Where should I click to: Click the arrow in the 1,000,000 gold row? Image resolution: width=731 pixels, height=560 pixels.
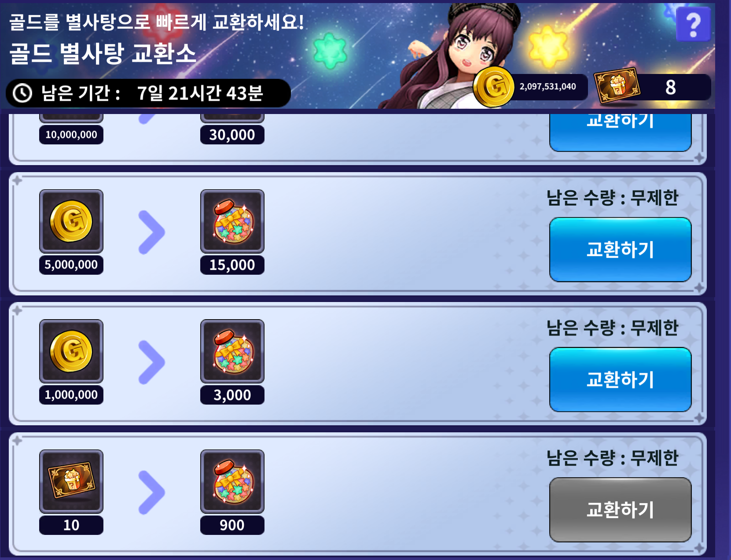[x=151, y=362]
